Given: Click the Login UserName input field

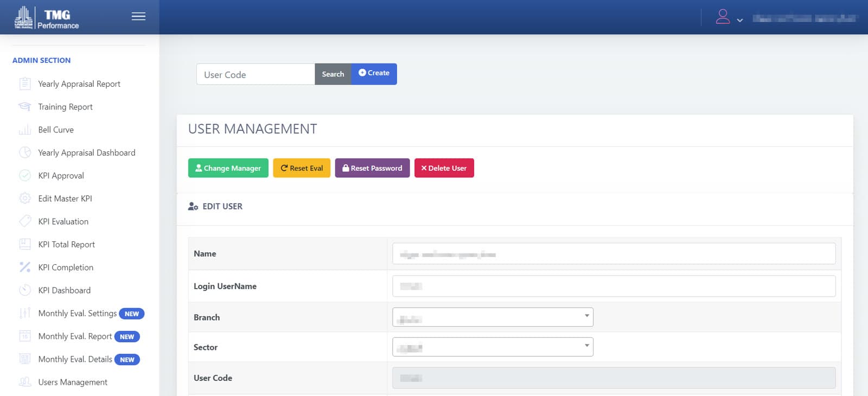Looking at the screenshot, I should tap(614, 286).
